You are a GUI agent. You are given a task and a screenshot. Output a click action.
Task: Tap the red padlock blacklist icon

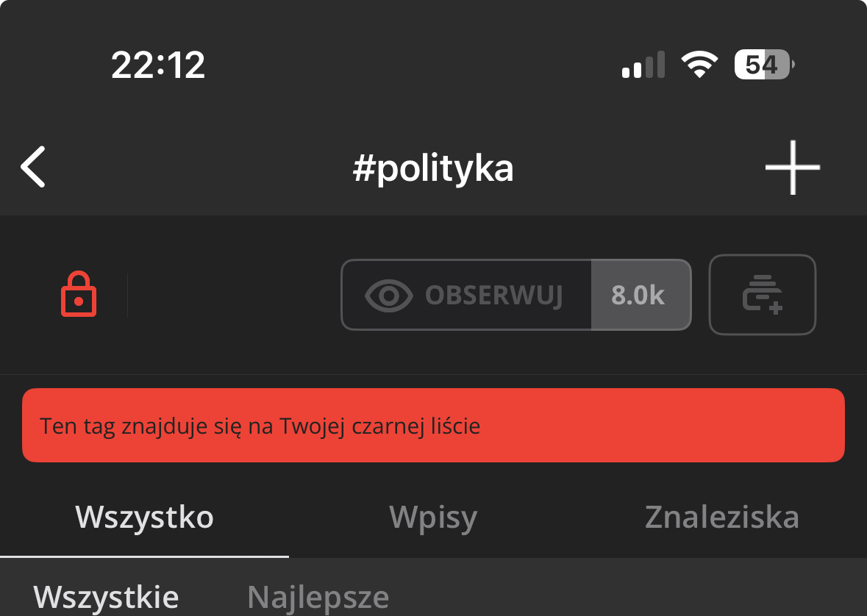coord(79,295)
